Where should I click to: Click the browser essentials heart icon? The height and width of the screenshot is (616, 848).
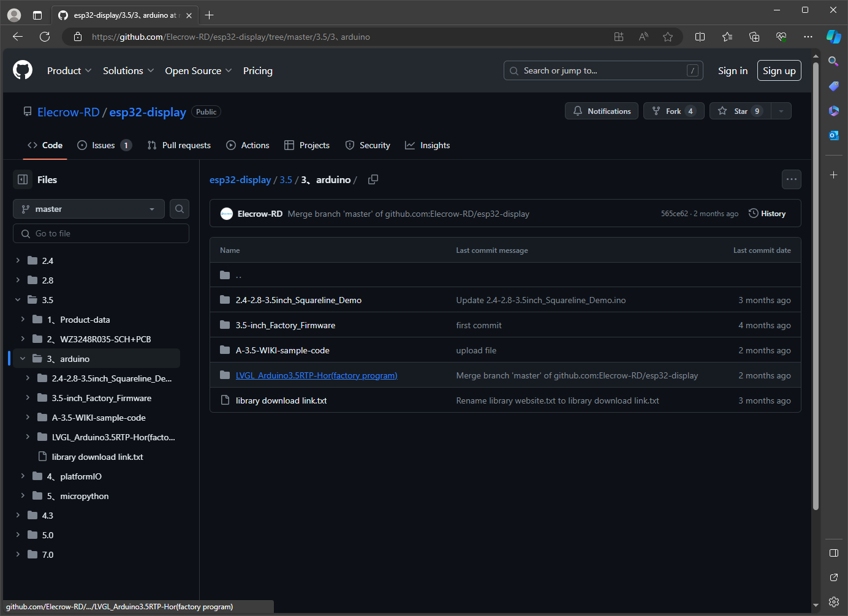click(781, 37)
